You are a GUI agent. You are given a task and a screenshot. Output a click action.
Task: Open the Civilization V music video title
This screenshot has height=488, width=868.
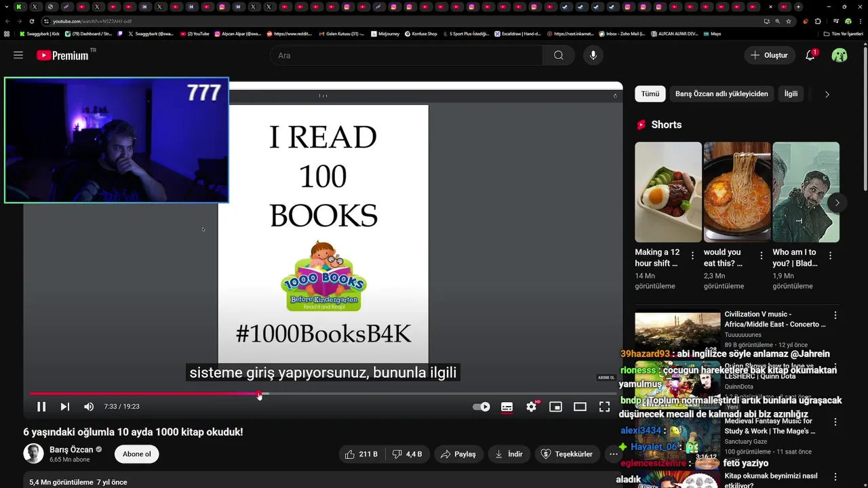[x=775, y=319]
